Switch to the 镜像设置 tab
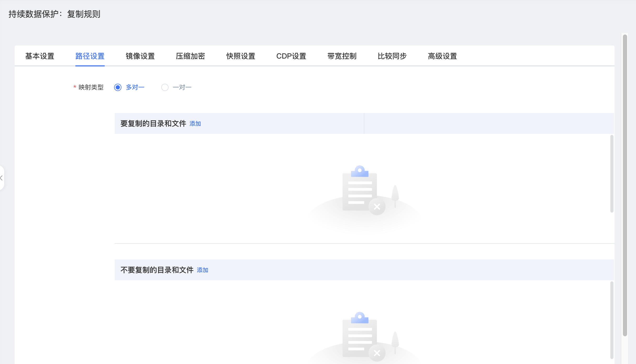The height and width of the screenshot is (364, 636). coord(140,56)
